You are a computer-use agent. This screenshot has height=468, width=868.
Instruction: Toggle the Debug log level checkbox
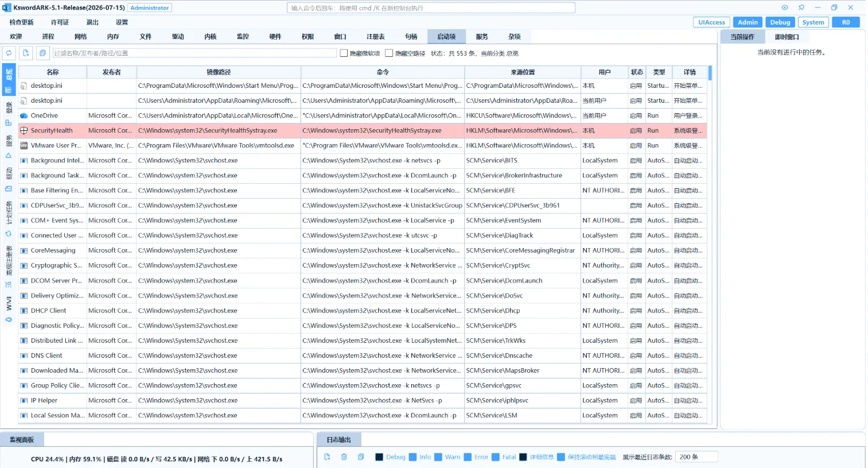pos(379,457)
